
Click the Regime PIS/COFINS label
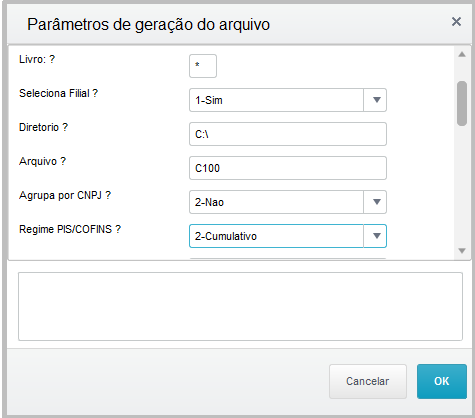click(x=70, y=229)
